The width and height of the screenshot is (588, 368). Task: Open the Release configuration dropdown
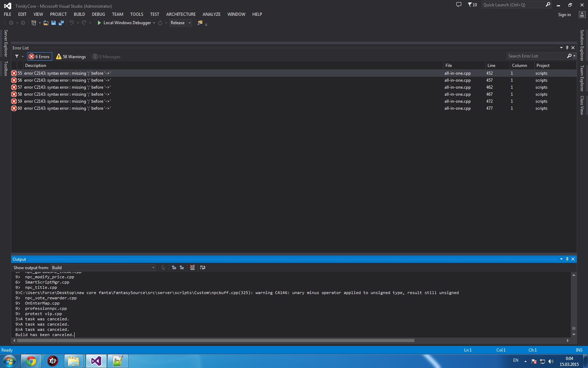tap(181, 23)
